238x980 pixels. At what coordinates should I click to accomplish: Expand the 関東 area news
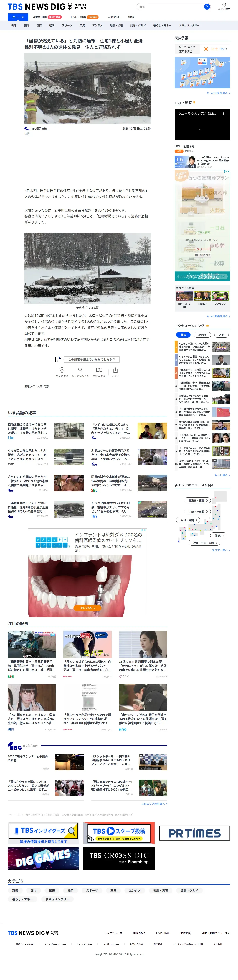point(219,535)
